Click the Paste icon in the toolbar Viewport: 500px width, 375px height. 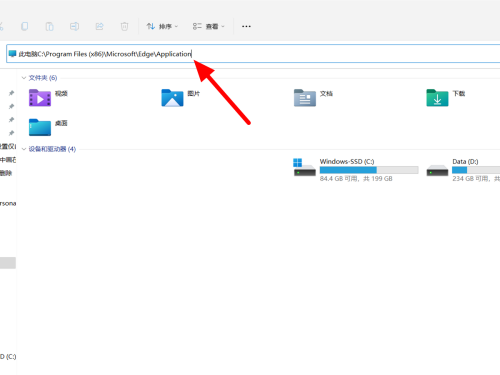click(x=49, y=26)
